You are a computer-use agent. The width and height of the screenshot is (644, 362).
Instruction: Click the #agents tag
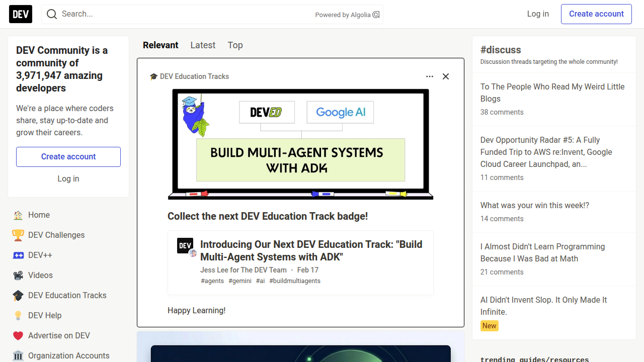(x=212, y=281)
